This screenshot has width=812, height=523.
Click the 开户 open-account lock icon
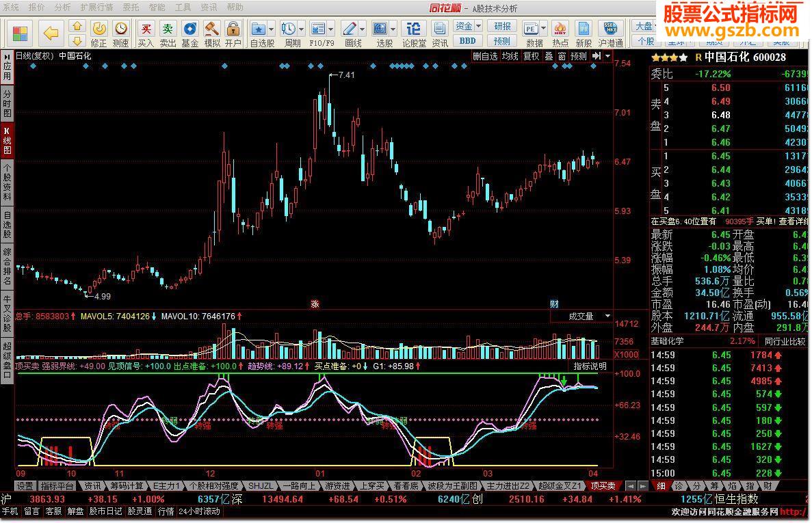coord(233,29)
